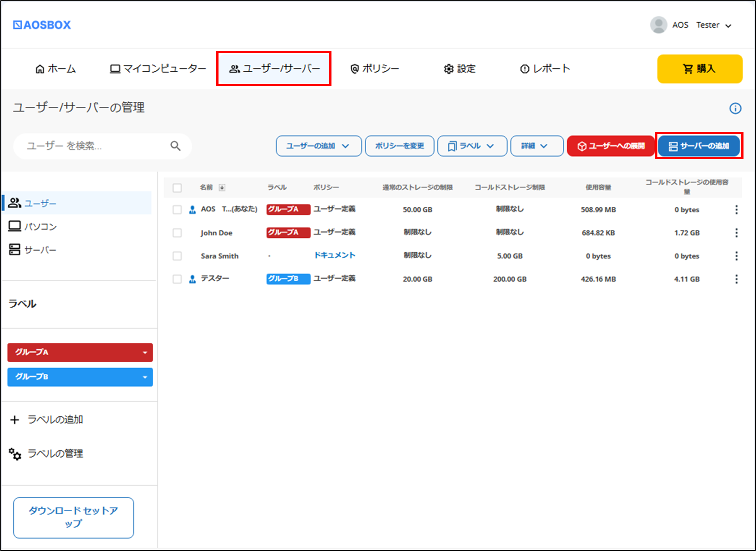756x551 pixels.
Task: Click the ドキュメント policy link for Sara Smith
Action: pos(335,255)
